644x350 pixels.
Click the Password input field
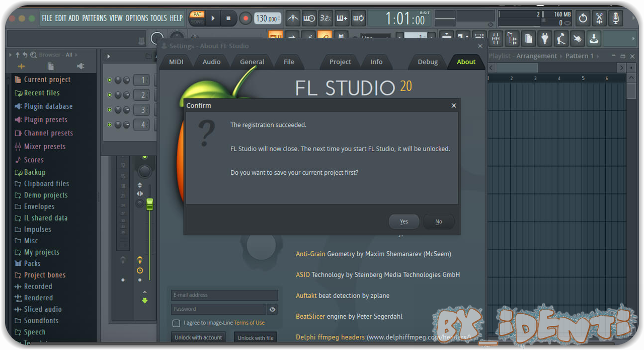point(218,309)
